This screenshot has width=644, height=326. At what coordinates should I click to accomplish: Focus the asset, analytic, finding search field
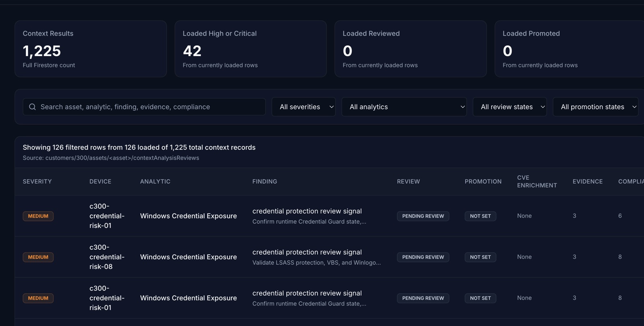click(x=144, y=107)
